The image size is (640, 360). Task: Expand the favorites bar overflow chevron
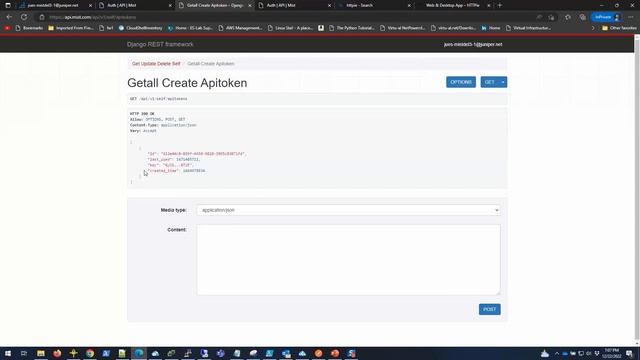(x=593, y=28)
